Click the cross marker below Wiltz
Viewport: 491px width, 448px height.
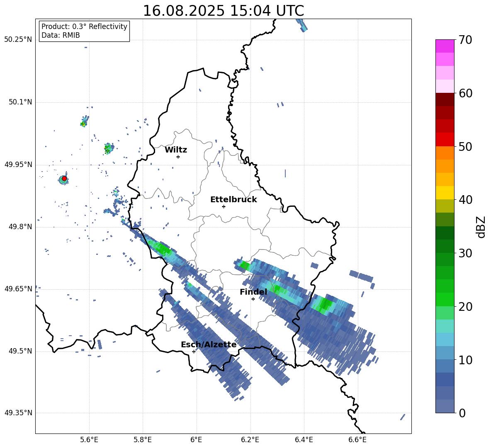click(178, 157)
